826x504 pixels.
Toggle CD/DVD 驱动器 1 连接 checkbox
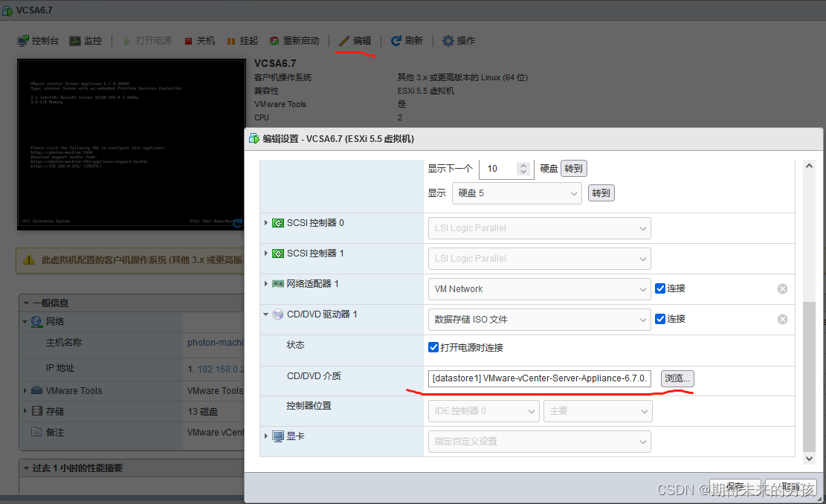(x=660, y=319)
